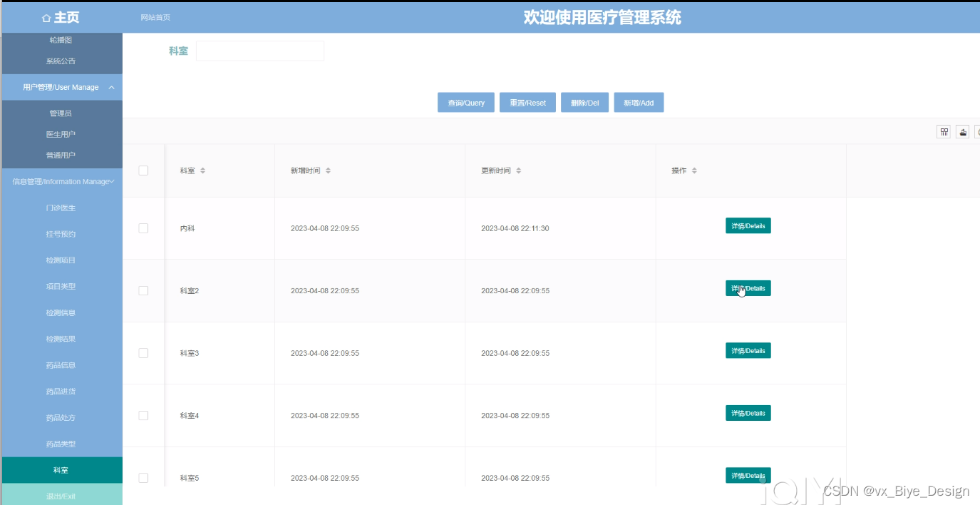The width and height of the screenshot is (980, 505).
Task: Sort table by 科室 column arrows
Action: pyautogui.click(x=202, y=171)
